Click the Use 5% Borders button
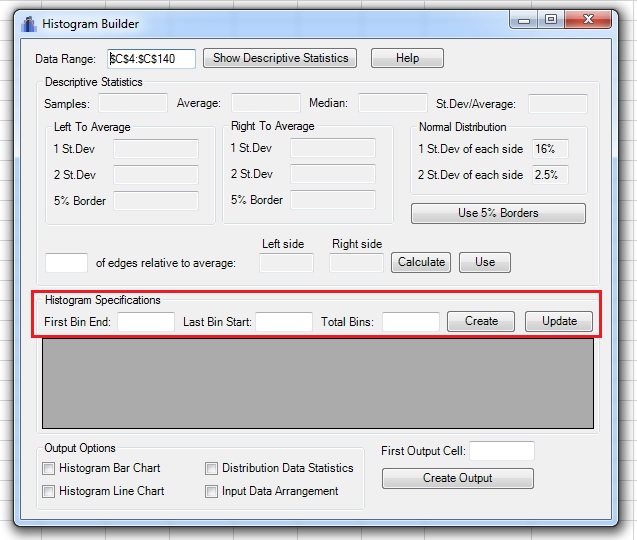Image resolution: width=637 pixels, height=540 pixels. click(x=498, y=213)
